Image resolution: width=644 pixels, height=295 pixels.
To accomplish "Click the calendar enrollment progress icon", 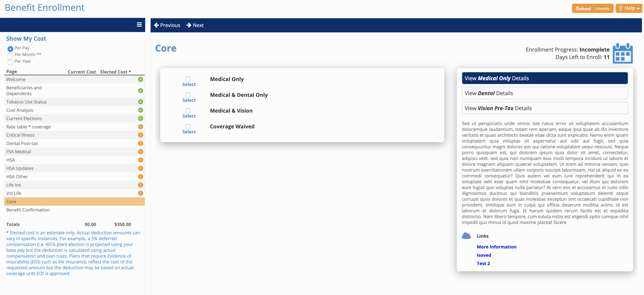I will point(623,53).
